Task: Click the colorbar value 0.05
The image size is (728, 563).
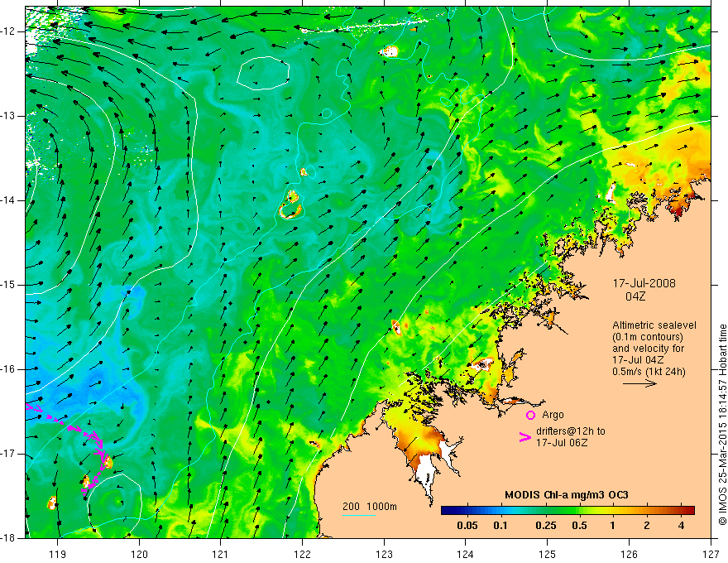Action: 467,526
